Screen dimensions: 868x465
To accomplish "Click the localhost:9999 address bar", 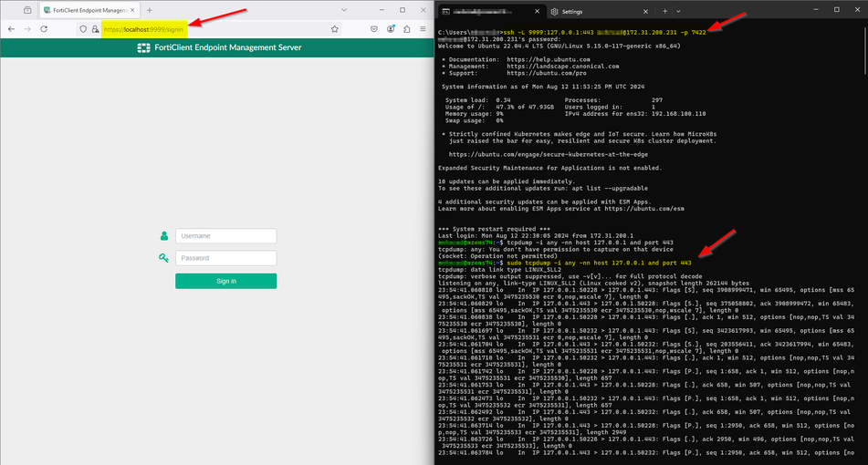I will coord(216,29).
